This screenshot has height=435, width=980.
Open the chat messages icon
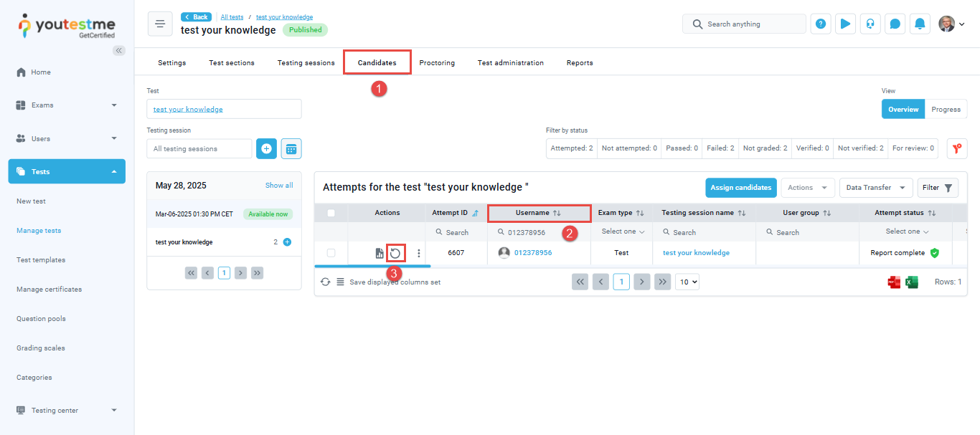tap(895, 24)
